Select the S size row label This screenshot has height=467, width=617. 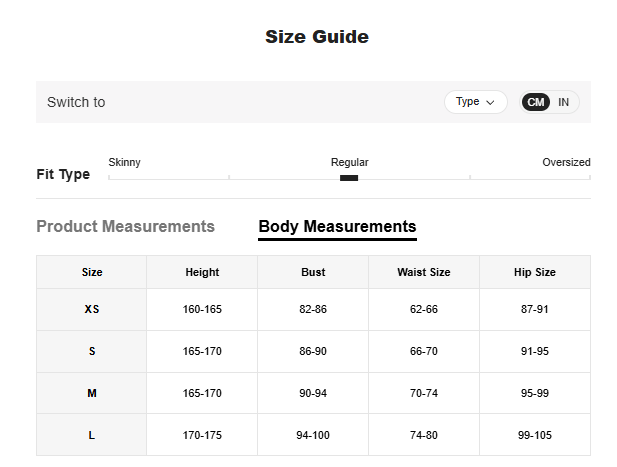tap(92, 352)
